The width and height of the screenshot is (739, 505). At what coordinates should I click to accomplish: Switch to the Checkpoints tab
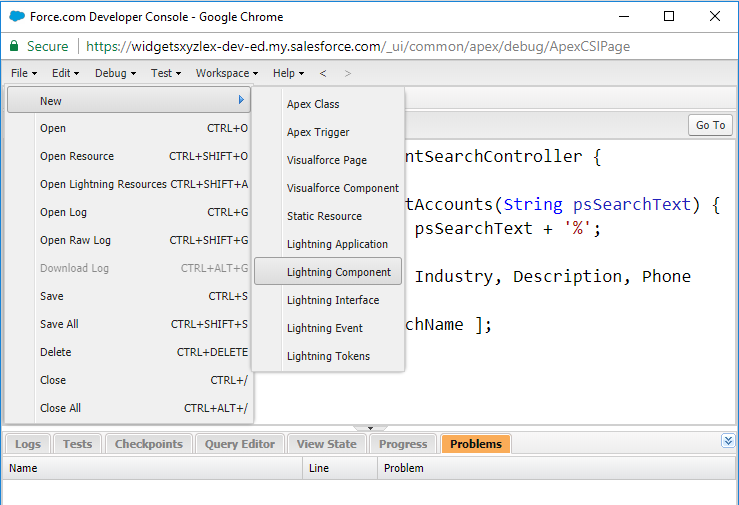[148, 444]
